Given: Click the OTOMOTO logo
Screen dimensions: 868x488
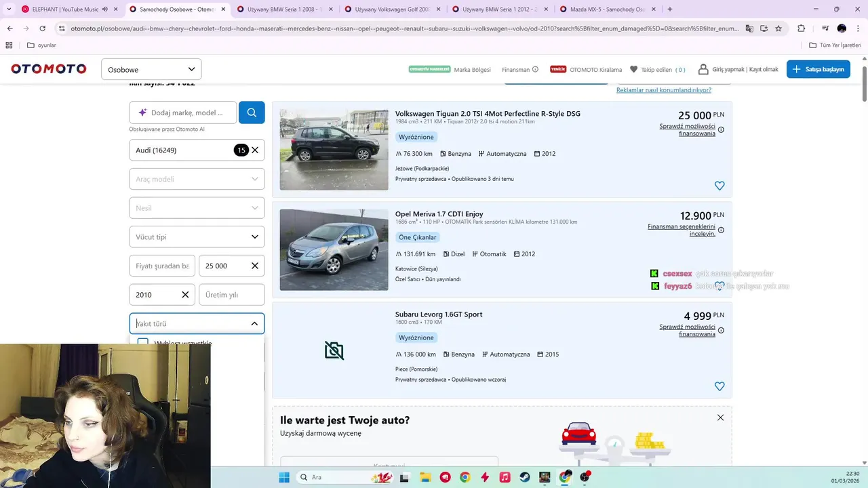Looking at the screenshot, I should [49, 69].
